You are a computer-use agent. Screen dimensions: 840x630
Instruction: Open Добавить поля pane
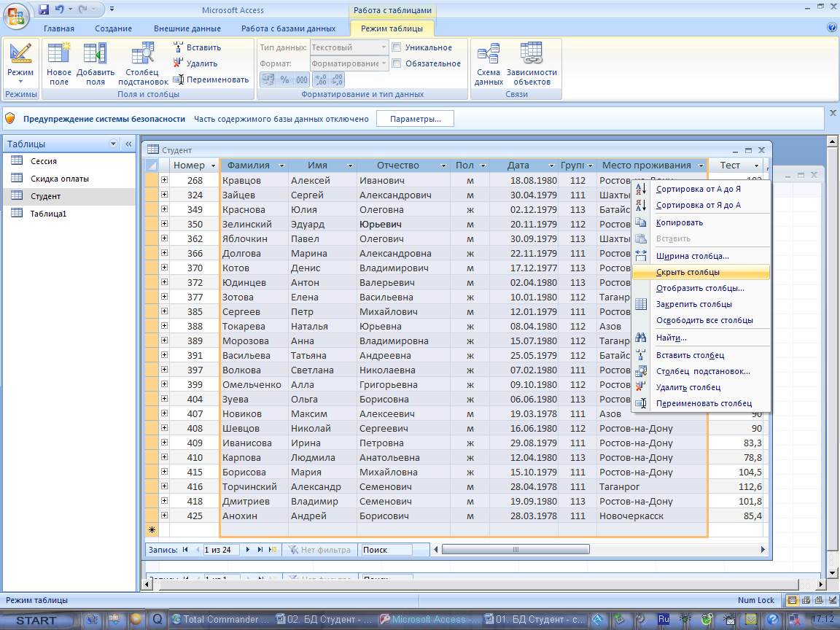(96, 63)
